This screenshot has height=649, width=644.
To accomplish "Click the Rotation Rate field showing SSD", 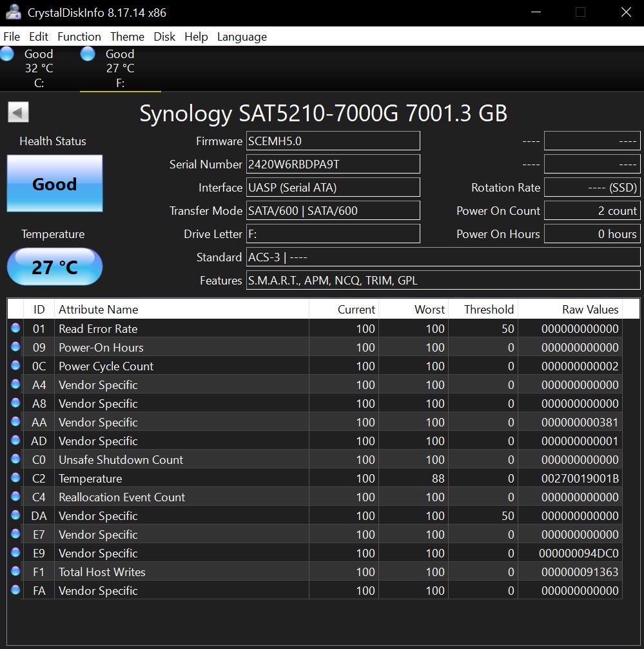I will [x=592, y=187].
